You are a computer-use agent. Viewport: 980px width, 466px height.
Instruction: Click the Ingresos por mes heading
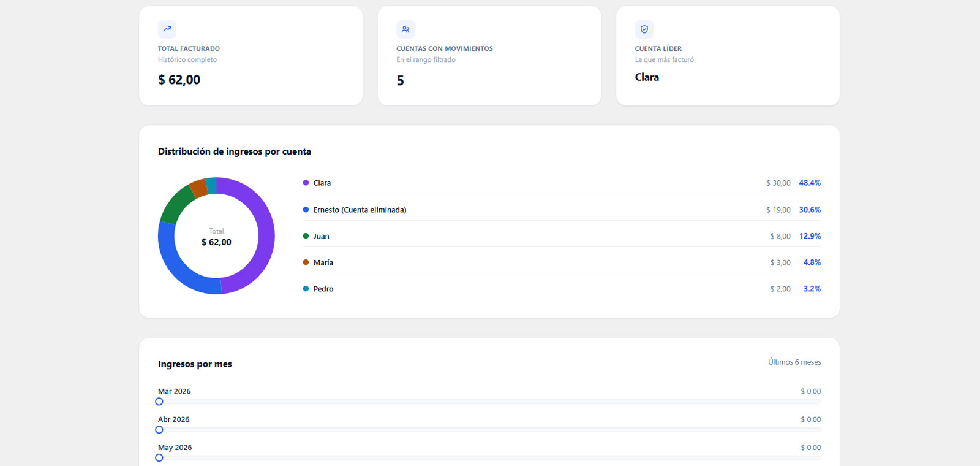195,364
